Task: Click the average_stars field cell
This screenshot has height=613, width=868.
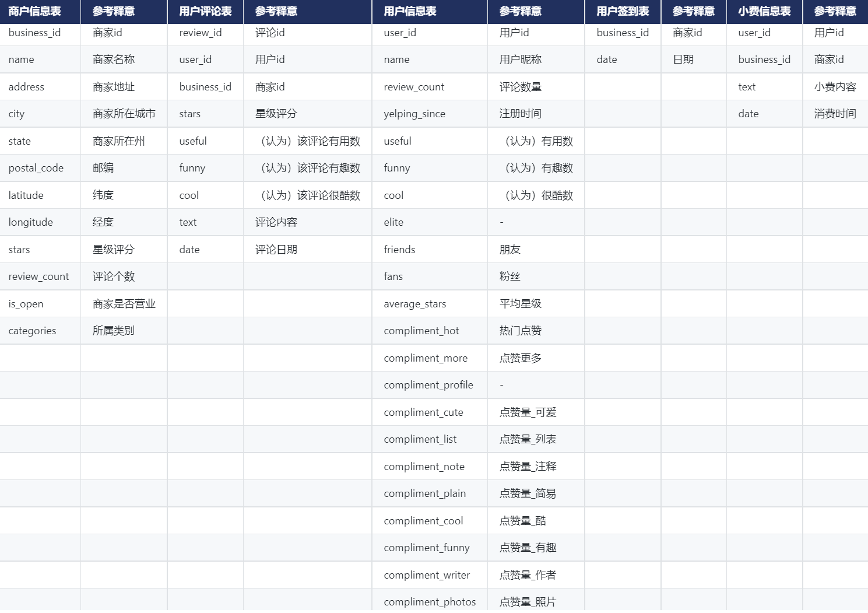Action: tap(430, 304)
